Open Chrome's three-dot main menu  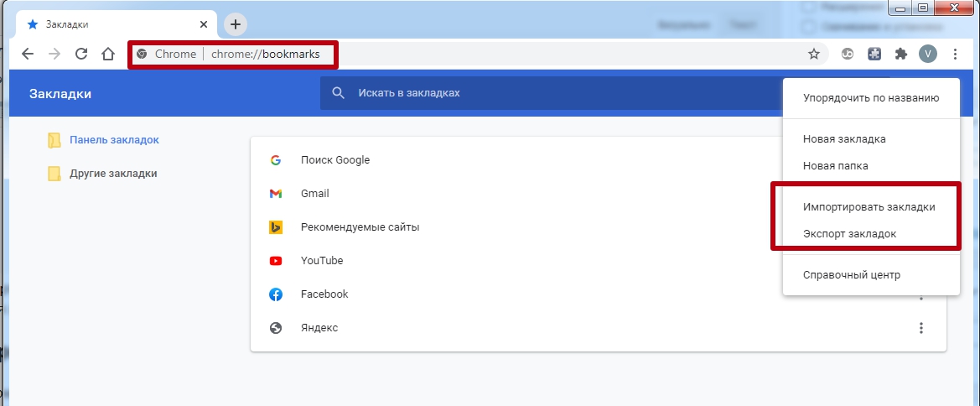tap(955, 55)
